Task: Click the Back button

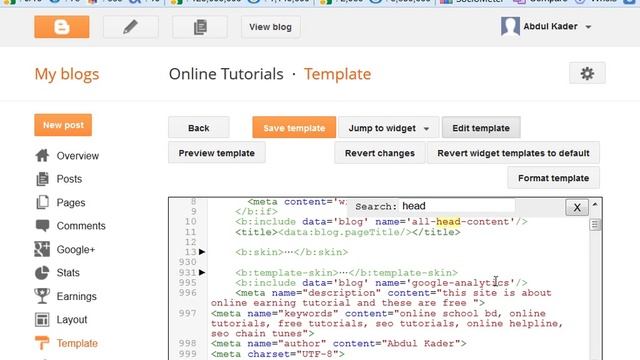Action: click(x=199, y=128)
